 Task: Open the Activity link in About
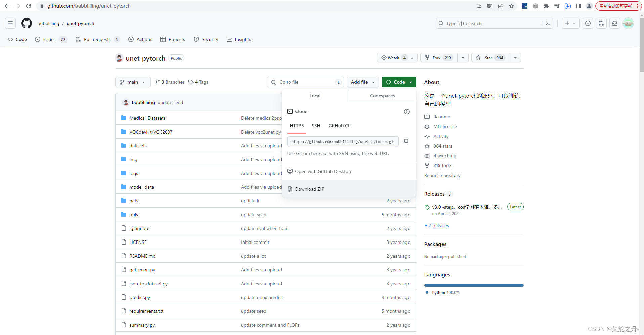[x=441, y=136]
